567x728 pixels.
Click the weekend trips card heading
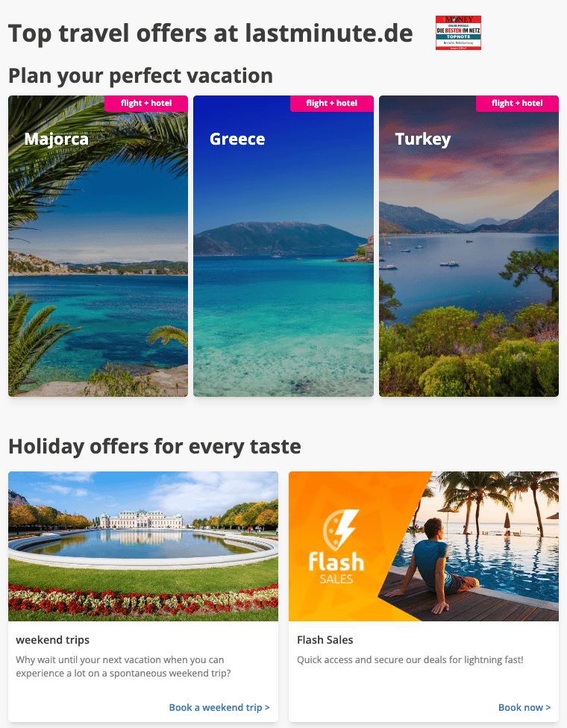(x=52, y=640)
